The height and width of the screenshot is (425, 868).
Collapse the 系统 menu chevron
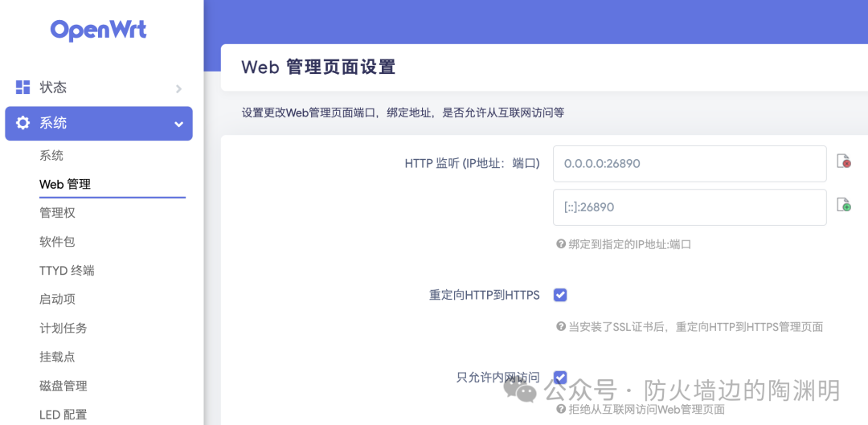coord(178,125)
